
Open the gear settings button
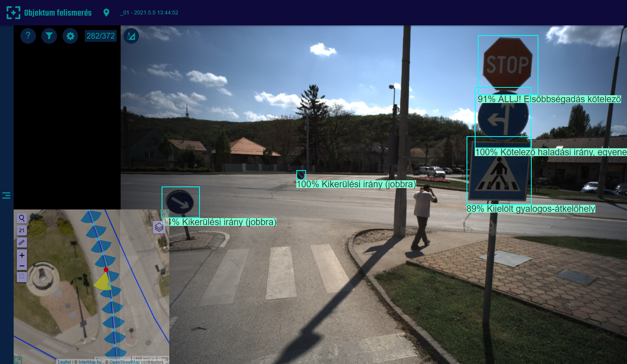pos(70,36)
